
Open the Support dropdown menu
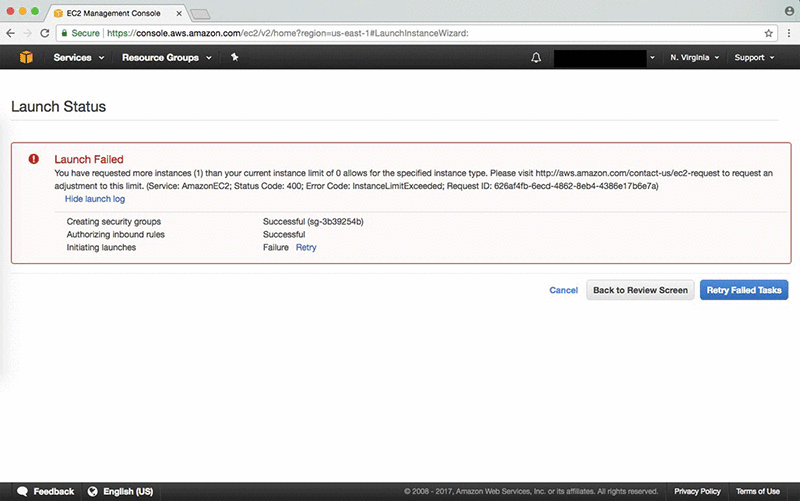click(754, 58)
